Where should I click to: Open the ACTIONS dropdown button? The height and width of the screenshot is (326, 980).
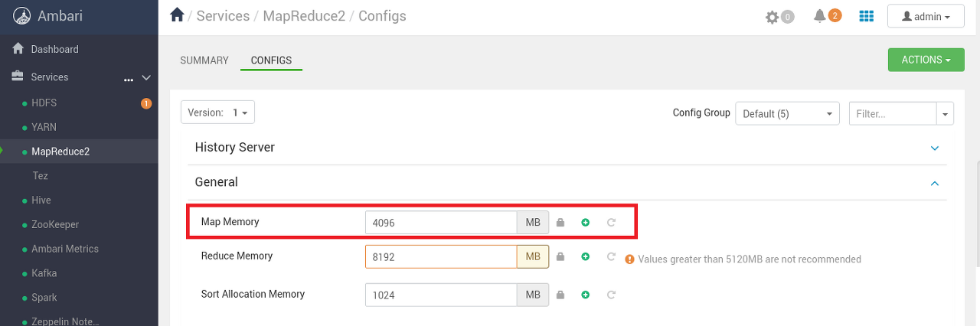coord(926,60)
